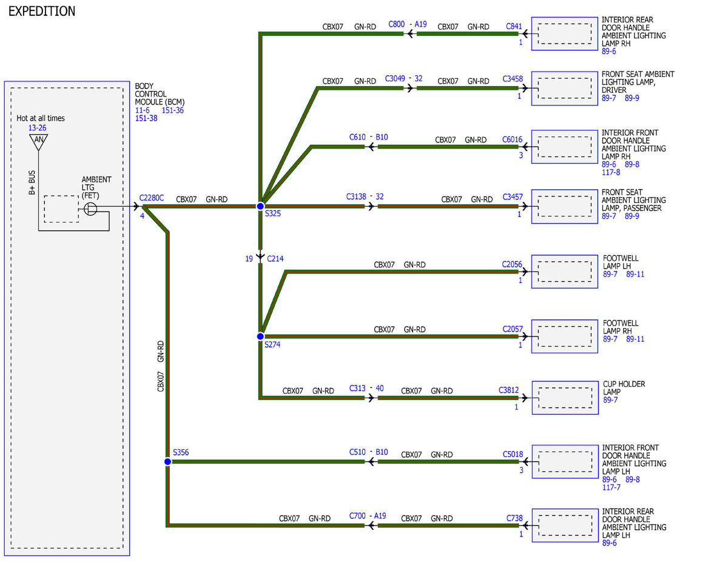Click 'FRONT SEAT AMBIENT LIGHTING LAMP, PASSENGER' label

point(633,200)
